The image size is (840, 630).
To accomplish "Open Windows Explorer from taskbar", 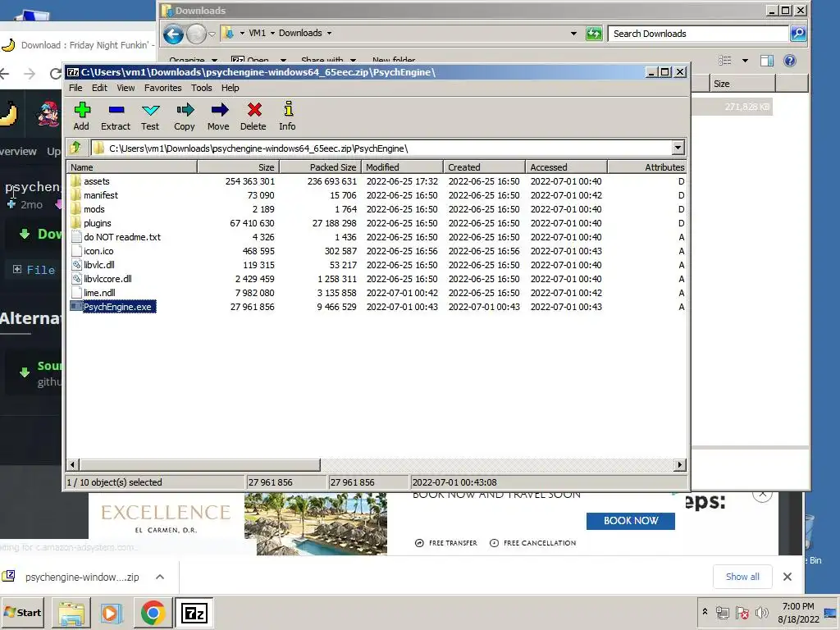I will [71, 613].
